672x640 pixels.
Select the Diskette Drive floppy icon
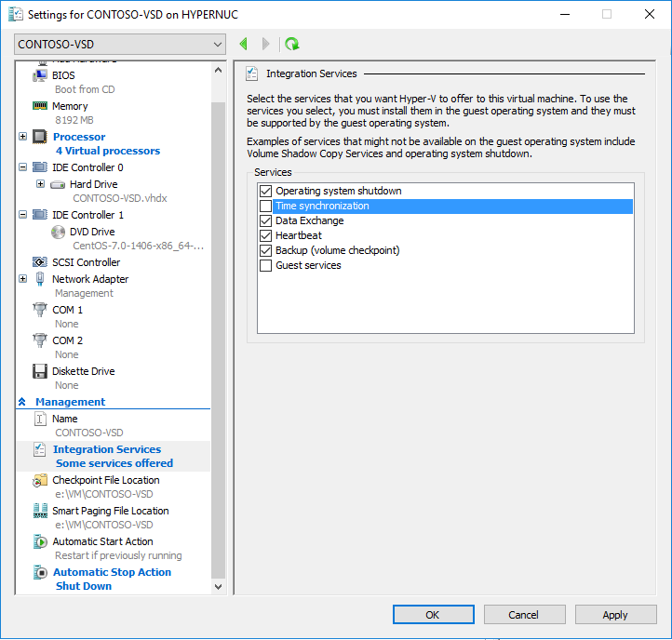[x=40, y=371]
